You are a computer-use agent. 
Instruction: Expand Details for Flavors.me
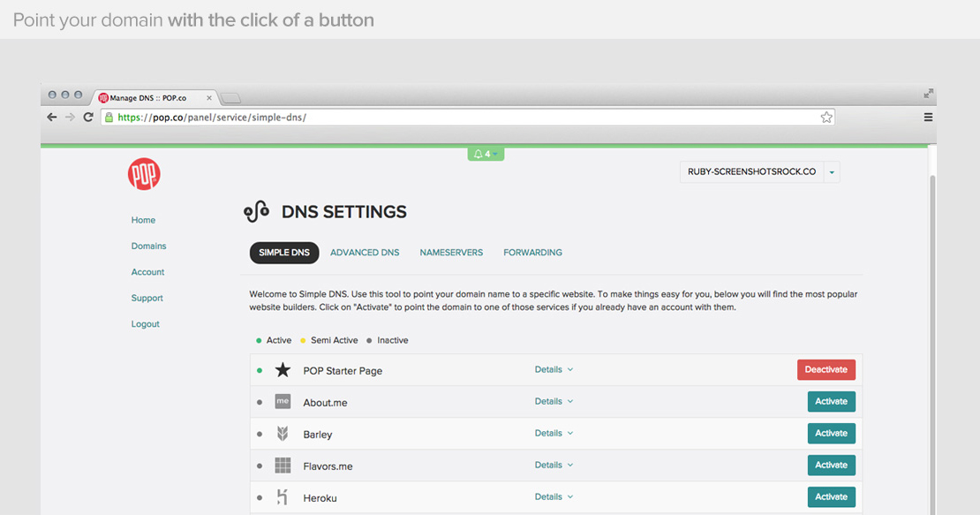click(554, 465)
